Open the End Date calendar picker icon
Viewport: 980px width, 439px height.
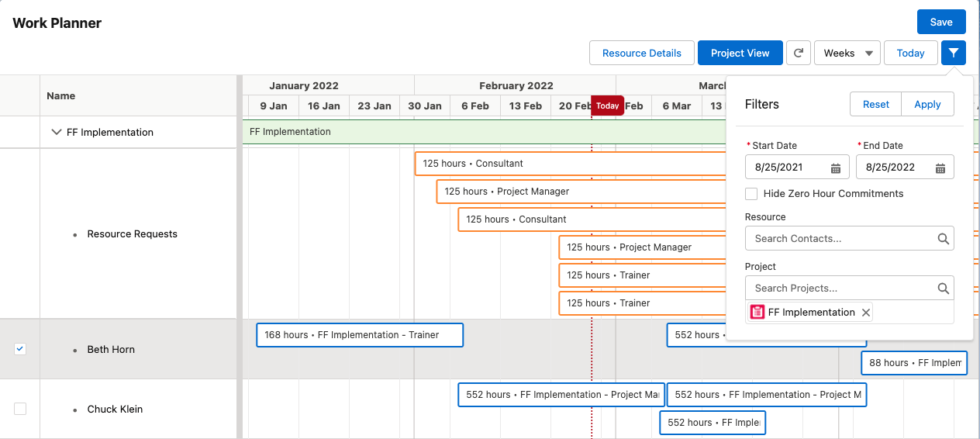click(940, 168)
